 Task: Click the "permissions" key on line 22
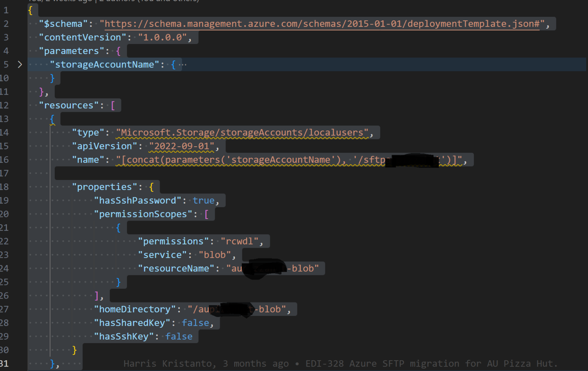(173, 241)
